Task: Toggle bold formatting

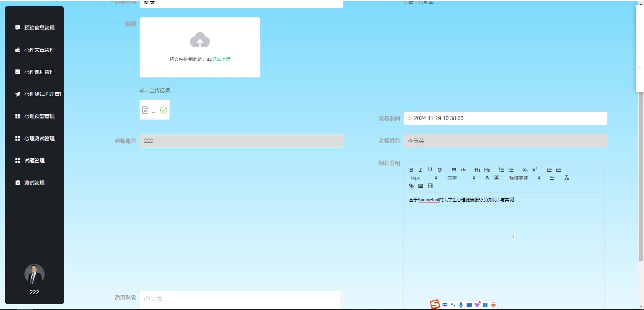Action: (x=411, y=170)
